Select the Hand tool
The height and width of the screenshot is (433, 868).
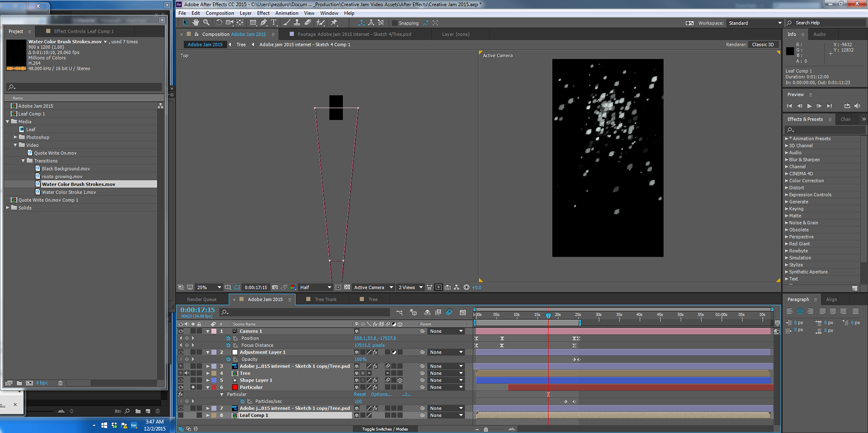(196, 23)
